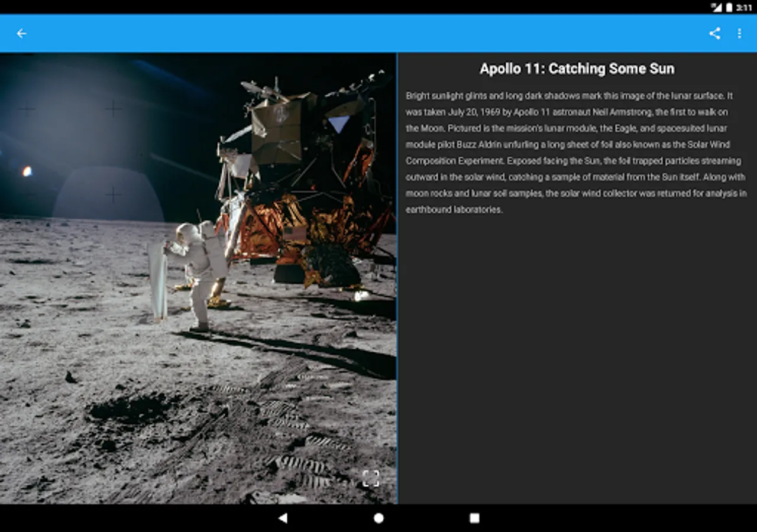Image resolution: width=757 pixels, height=532 pixels.
Task: Tap the Android recent apps button
Action: [x=474, y=518]
